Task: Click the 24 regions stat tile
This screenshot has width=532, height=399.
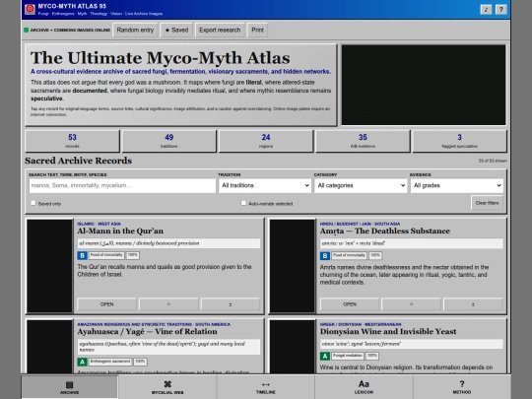Action: (x=266, y=141)
